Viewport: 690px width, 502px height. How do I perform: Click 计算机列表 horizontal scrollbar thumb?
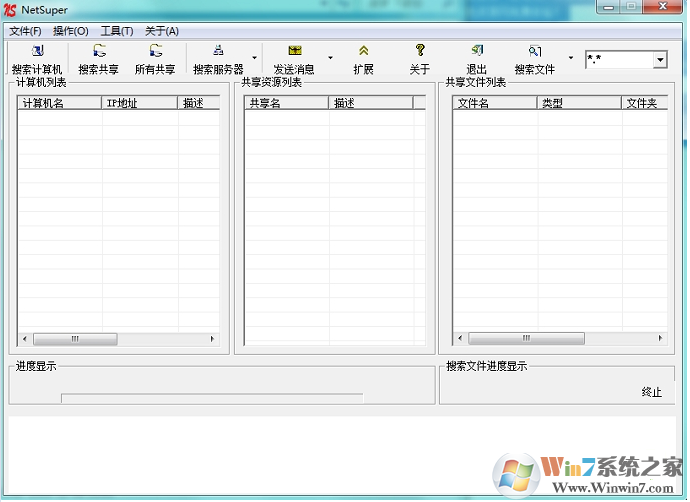[x=75, y=339]
